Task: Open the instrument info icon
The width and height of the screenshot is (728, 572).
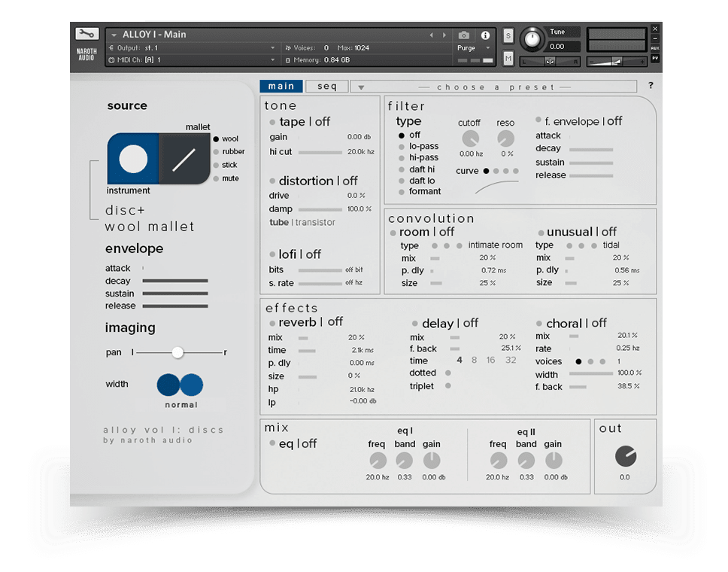Action: click(x=485, y=35)
